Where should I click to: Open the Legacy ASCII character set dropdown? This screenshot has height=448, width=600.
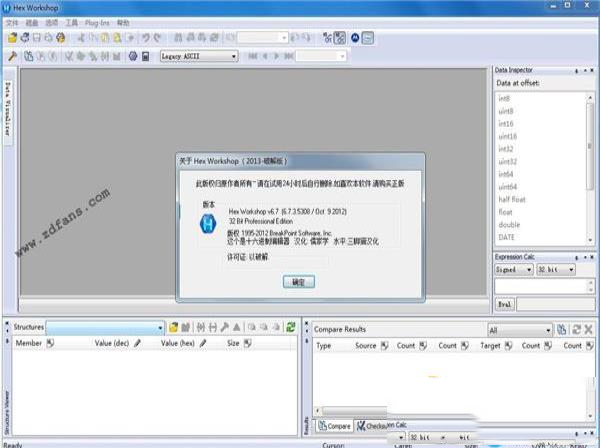[232, 56]
